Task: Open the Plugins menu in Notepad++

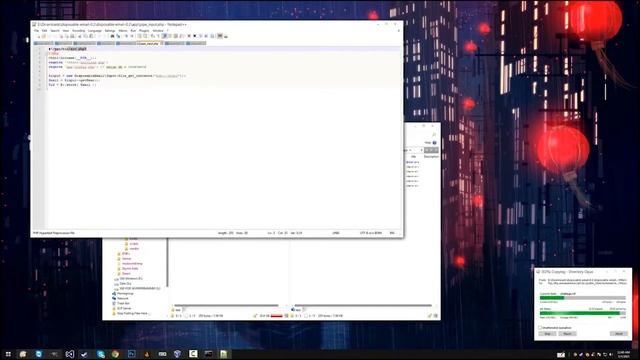Action: [144, 31]
